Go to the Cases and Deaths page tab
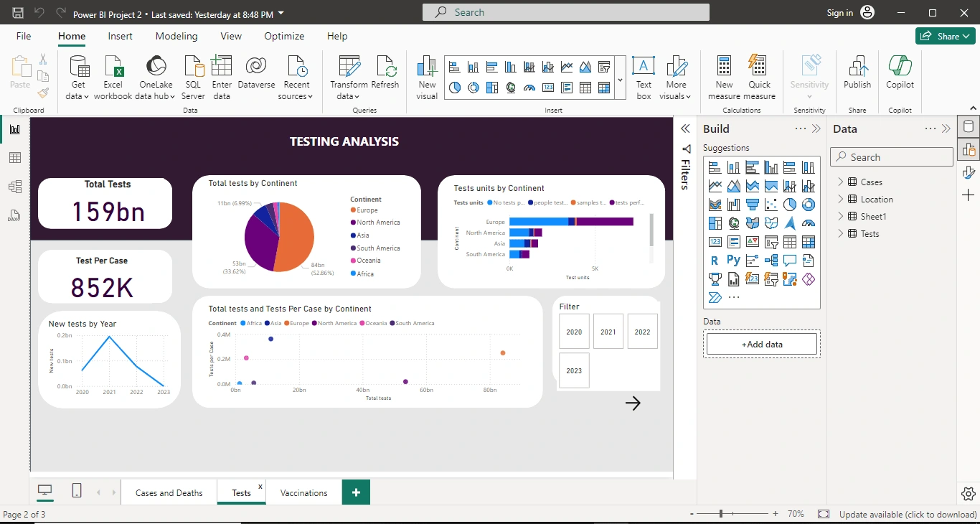Image resolution: width=980 pixels, height=524 pixels. 169,492
